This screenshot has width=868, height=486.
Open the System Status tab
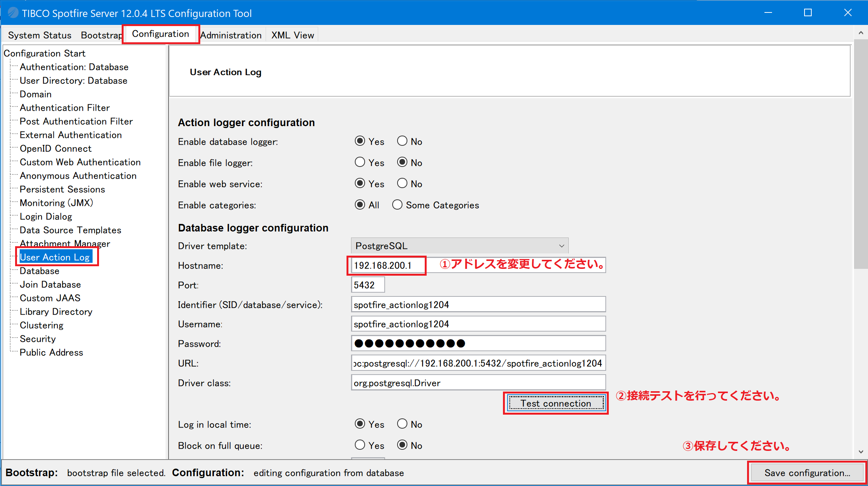coord(40,35)
